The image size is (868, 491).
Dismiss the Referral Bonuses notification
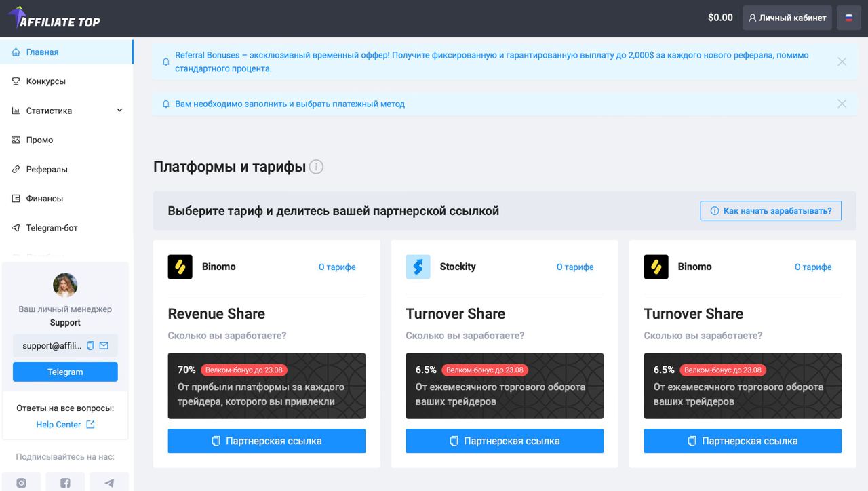pyautogui.click(x=842, y=62)
